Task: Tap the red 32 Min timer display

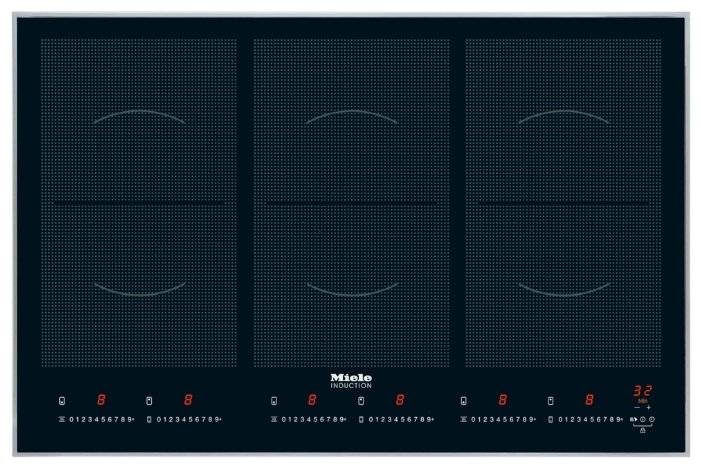Action: (x=641, y=392)
